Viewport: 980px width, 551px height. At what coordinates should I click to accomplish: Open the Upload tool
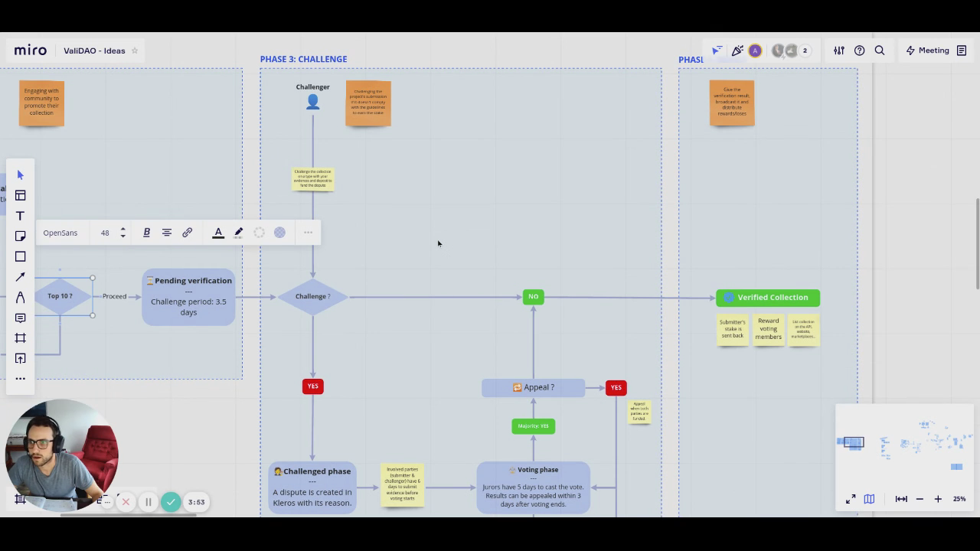point(21,358)
